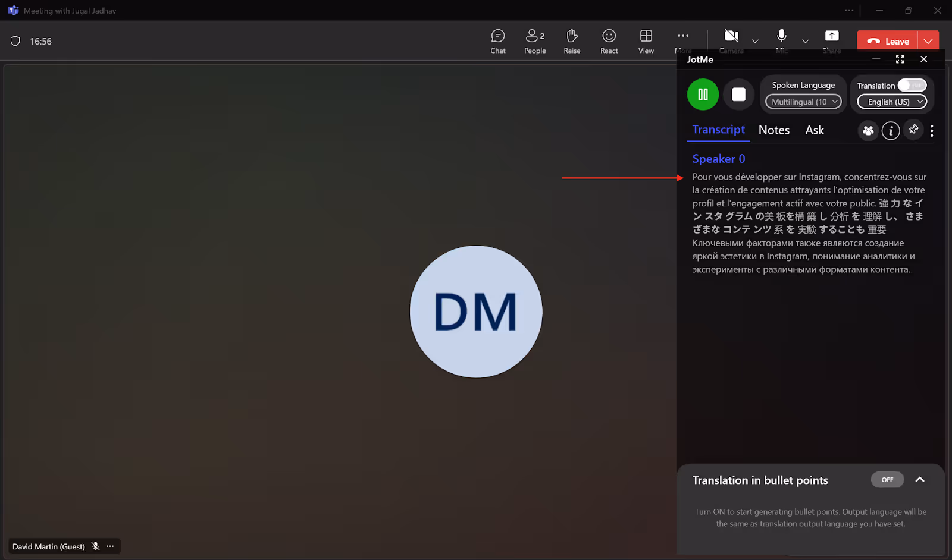Click the 16:56 meeting timer
Image resolution: width=952 pixels, height=560 pixels.
coord(40,42)
